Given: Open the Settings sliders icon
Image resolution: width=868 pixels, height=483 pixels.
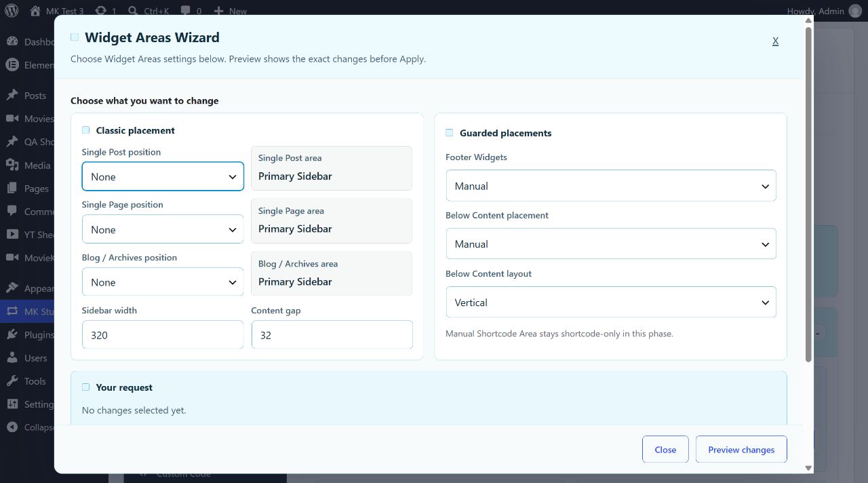Looking at the screenshot, I should coord(12,404).
